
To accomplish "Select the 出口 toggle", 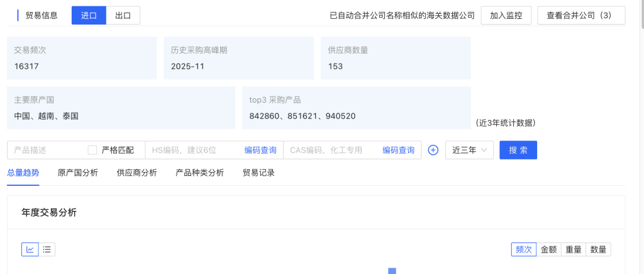I will pyautogui.click(x=123, y=16).
